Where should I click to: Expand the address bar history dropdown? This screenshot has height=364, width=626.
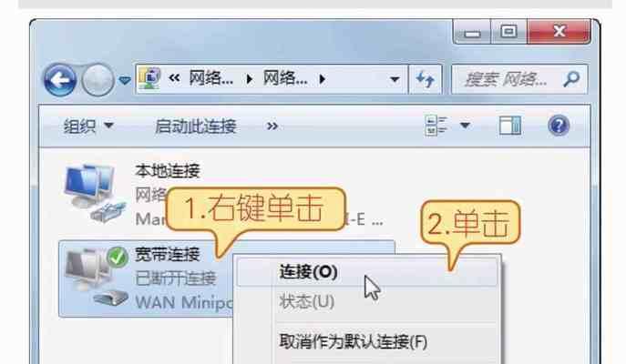tap(395, 79)
